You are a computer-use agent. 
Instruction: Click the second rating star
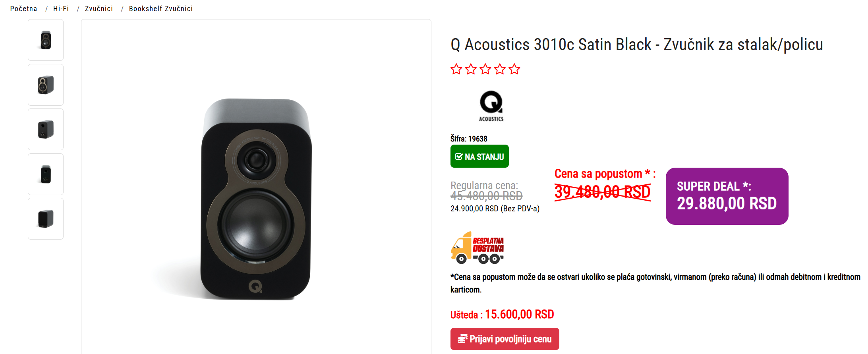tap(471, 70)
